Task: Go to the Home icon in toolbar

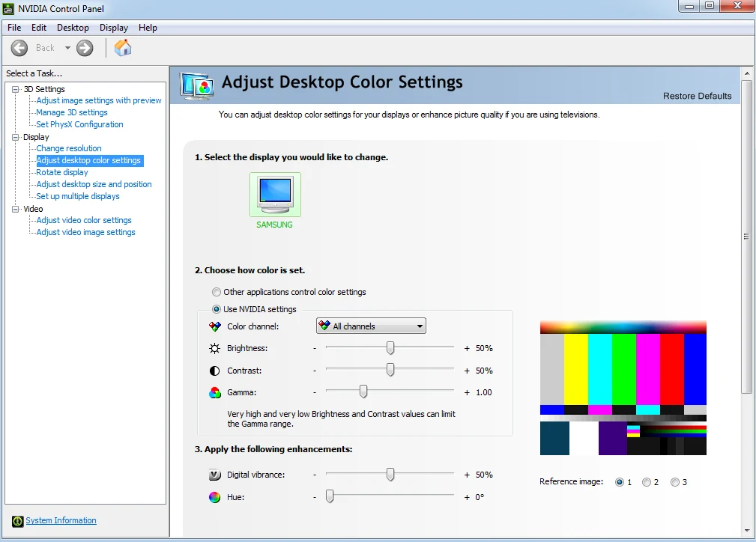Action: click(122, 48)
